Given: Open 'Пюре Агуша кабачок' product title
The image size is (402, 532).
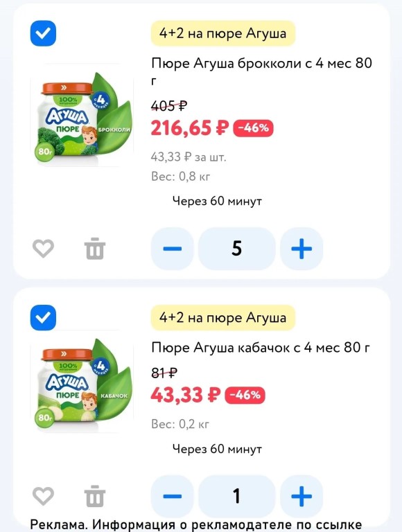Looking at the screenshot, I should pyautogui.click(x=261, y=348).
